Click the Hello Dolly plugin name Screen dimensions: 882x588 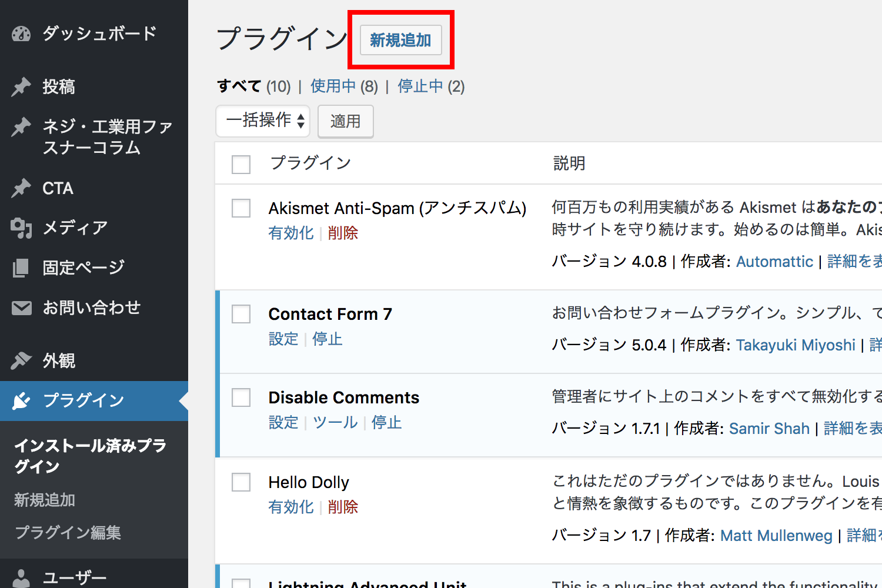coord(309,483)
